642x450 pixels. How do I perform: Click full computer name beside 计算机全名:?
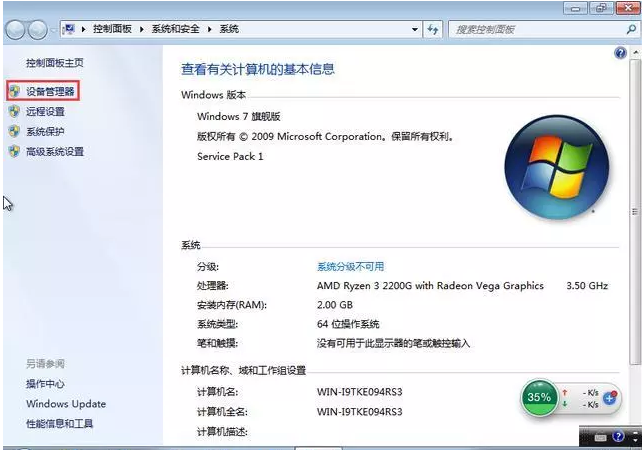point(359,412)
